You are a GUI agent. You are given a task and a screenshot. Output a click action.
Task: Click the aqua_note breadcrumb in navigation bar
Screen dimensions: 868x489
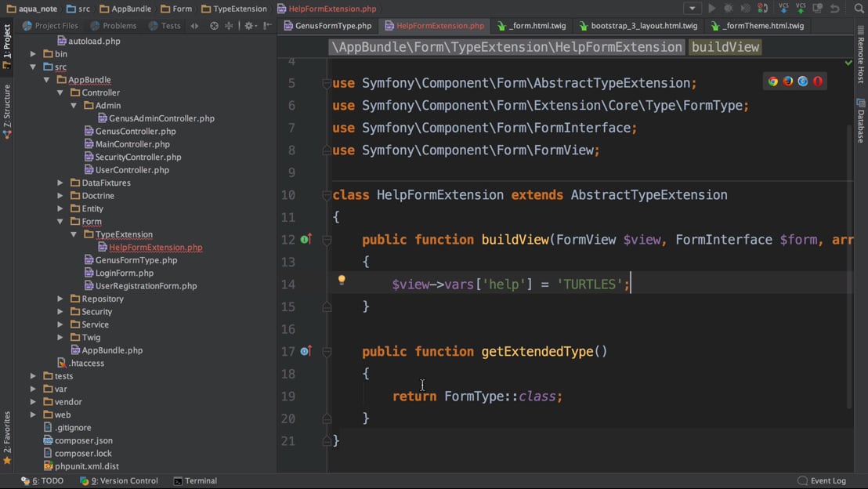coord(32,9)
